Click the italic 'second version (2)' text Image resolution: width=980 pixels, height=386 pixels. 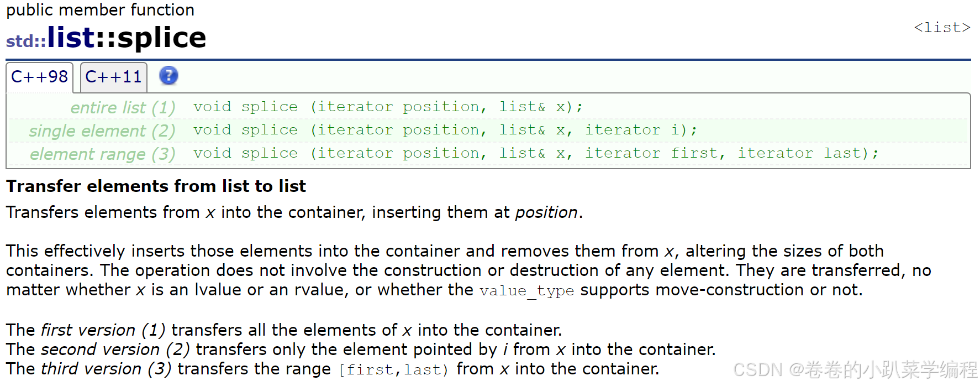115,350
